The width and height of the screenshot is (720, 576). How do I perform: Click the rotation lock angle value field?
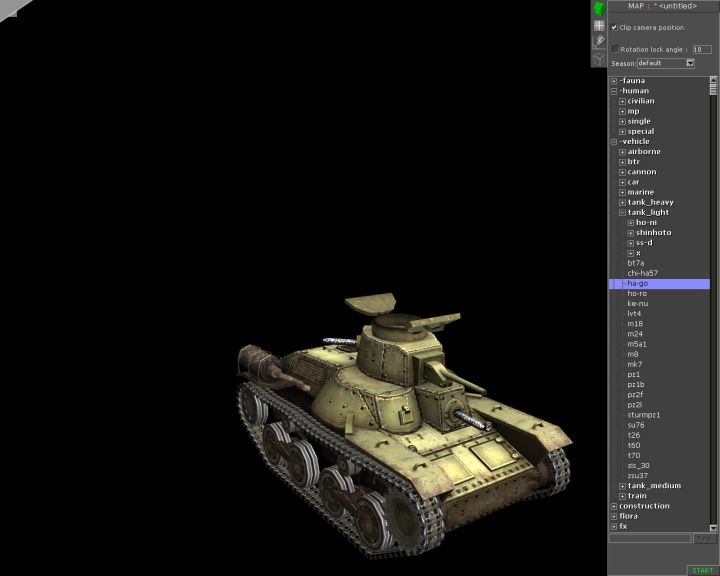pos(702,48)
